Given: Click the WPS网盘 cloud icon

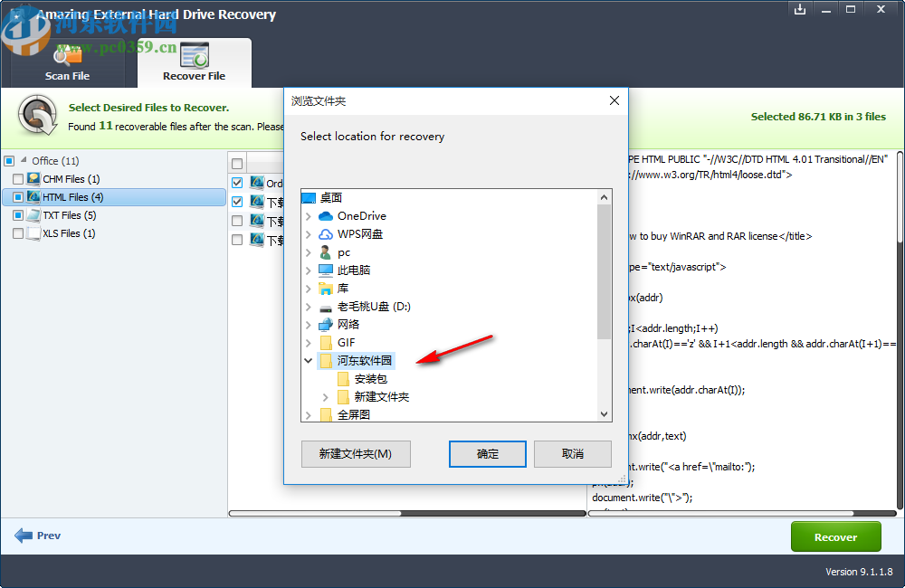Looking at the screenshot, I should tap(326, 233).
